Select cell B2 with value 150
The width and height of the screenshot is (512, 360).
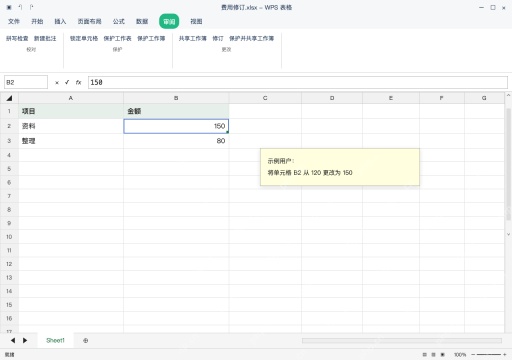tap(176, 126)
